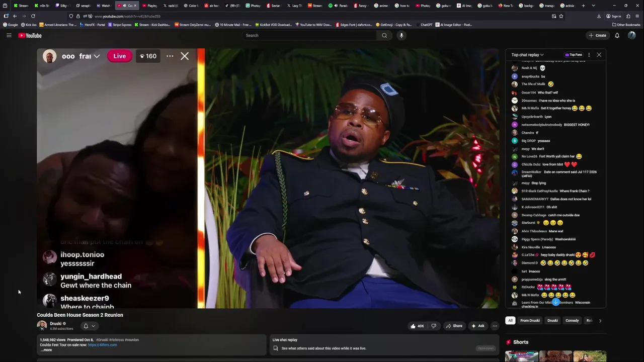The width and height of the screenshot is (644, 362).
Task: Go back with browser back arrow
Action: tap(15, 16)
